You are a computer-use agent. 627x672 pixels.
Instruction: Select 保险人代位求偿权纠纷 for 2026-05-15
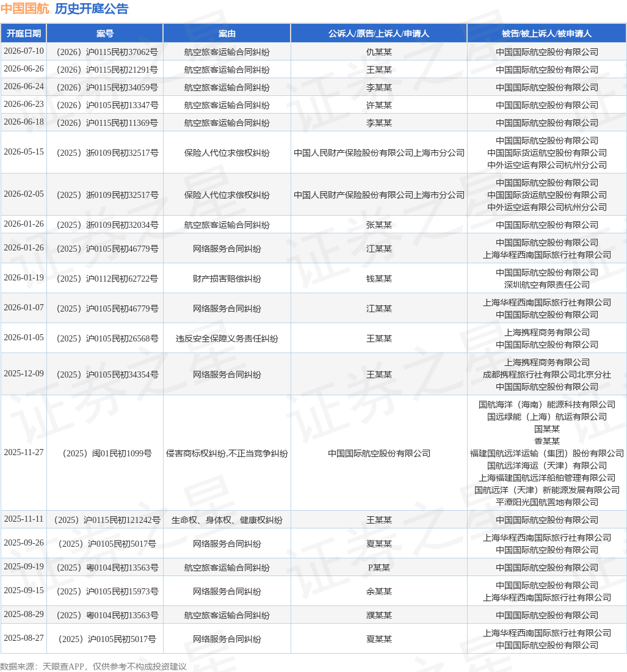227,153
